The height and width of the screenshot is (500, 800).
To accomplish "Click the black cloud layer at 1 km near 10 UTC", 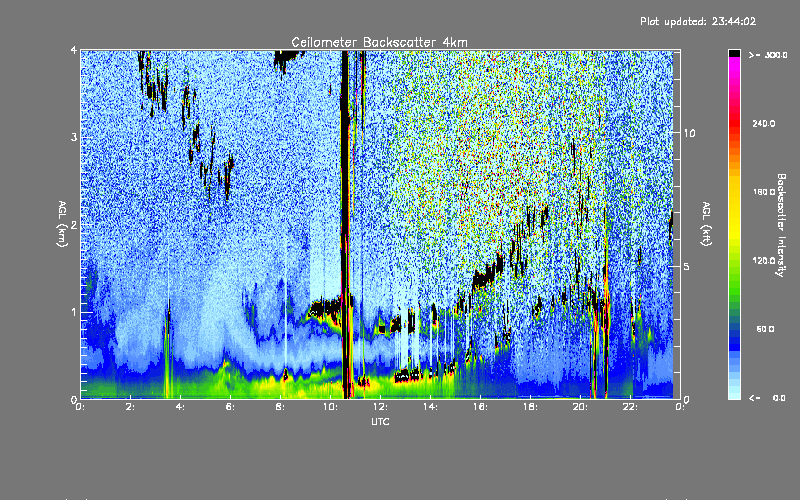I will click(324, 308).
